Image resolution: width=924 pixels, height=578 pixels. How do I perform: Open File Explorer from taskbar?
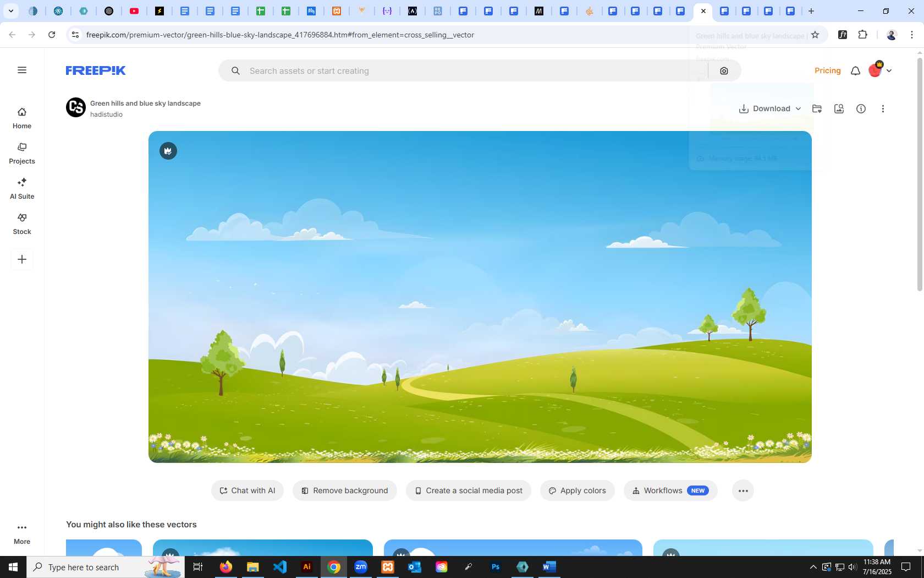pyautogui.click(x=253, y=567)
